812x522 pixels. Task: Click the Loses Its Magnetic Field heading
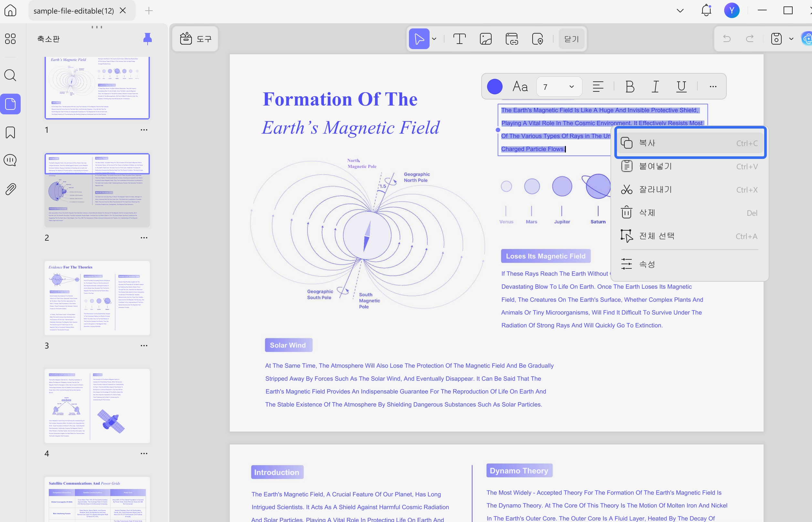[546, 256]
